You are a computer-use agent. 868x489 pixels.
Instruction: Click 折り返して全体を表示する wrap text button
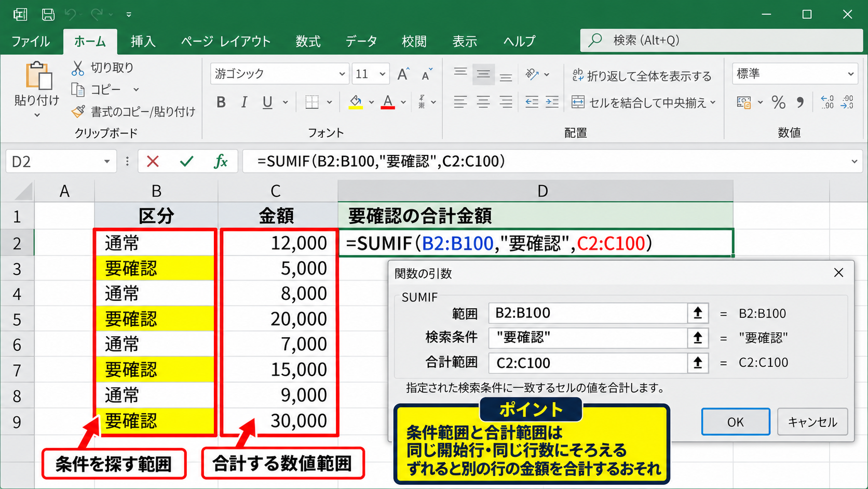(x=642, y=76)
